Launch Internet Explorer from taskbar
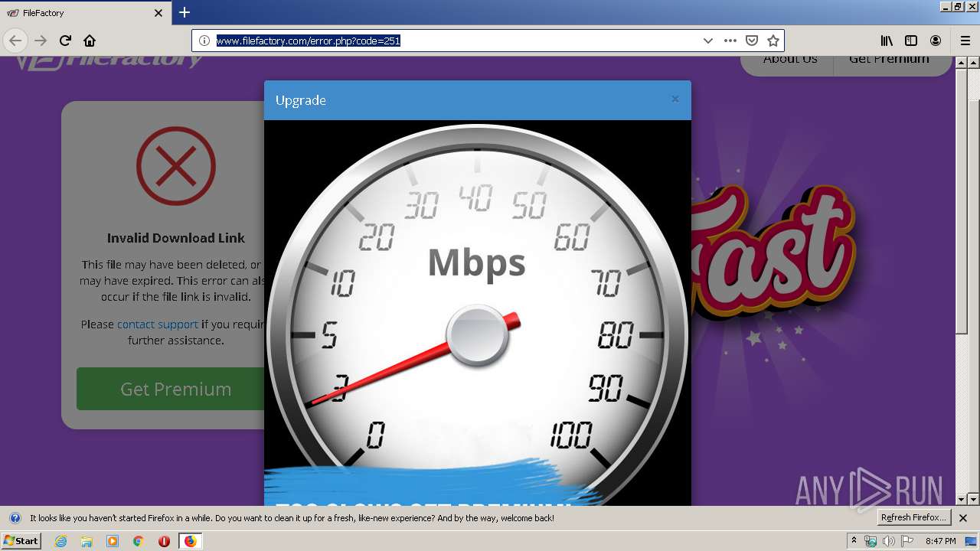 [x=60, y=541]
